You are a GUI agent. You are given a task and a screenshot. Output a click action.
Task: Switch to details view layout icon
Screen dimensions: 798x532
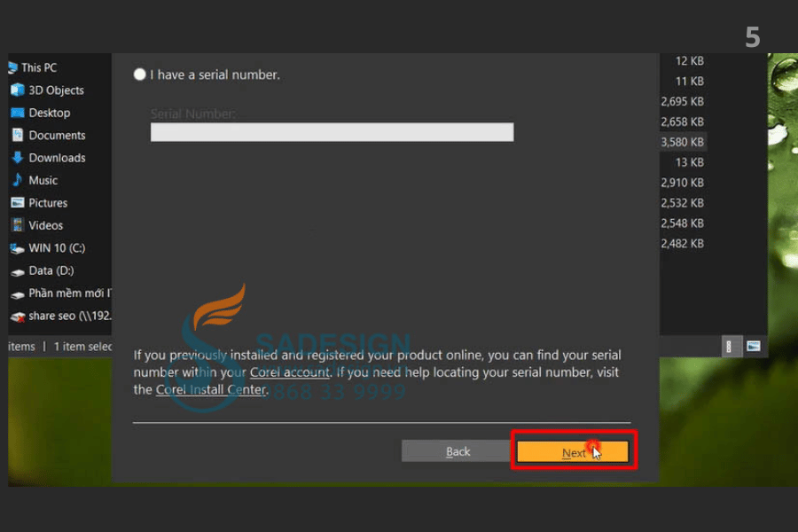tap(730, 346)
